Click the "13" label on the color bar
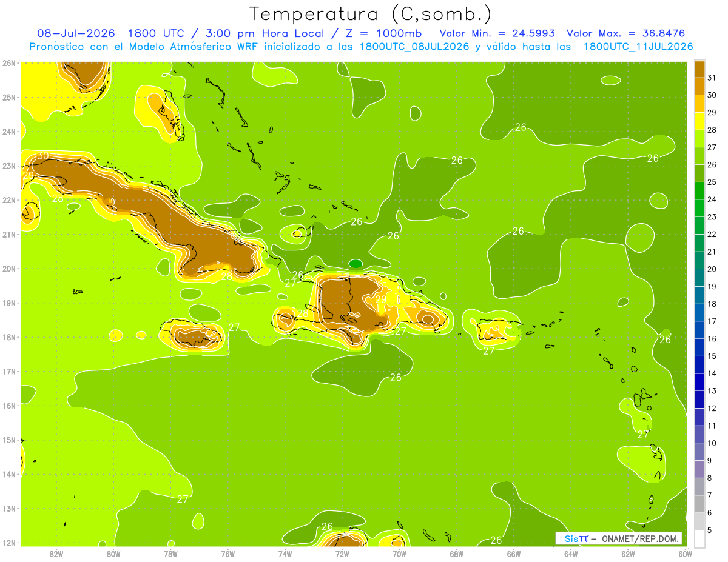728x562 pixels. click(x=712, y=391)
